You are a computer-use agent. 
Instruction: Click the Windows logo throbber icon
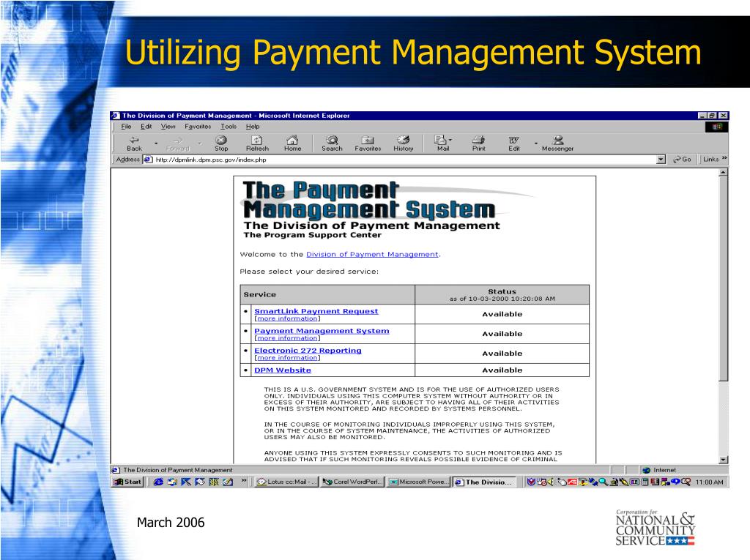point(716,127)
